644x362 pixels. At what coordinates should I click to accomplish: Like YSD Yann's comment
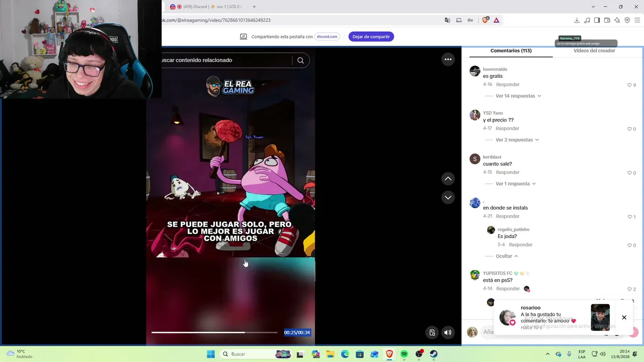(x=629, y=129)
